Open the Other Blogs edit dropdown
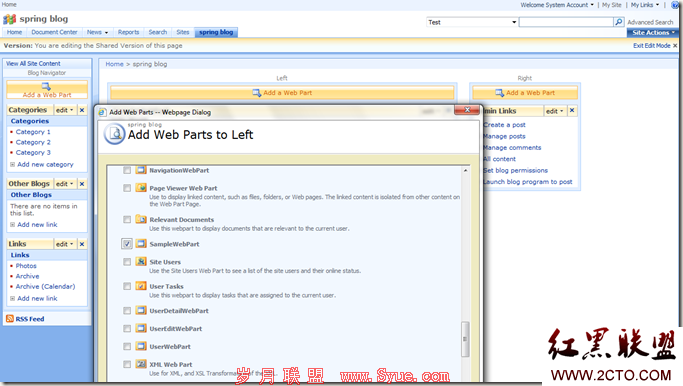The image size is (683, 386). pyautogui.click(x=64, y=184)
